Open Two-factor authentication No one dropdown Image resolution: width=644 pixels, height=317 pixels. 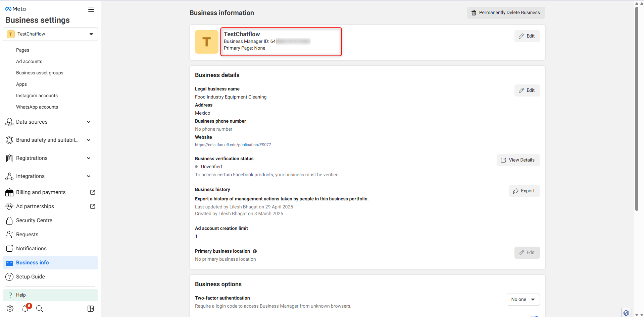tap(523, 300)
